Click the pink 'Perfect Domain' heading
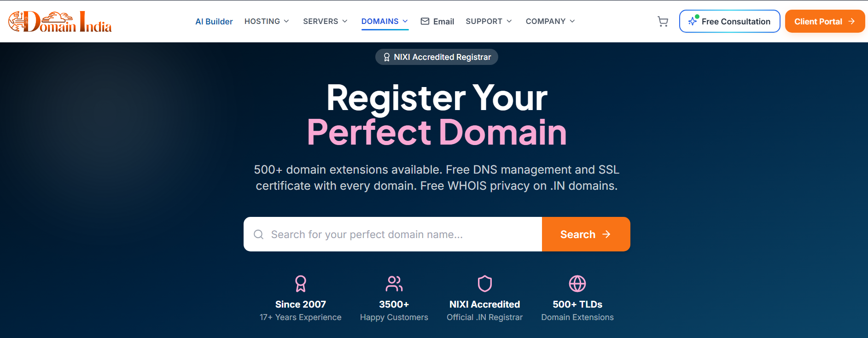The image size is (868, 338). [437, 132]
